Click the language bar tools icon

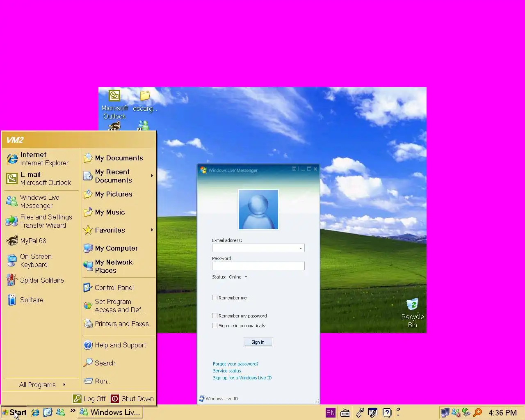pos(373,413)
